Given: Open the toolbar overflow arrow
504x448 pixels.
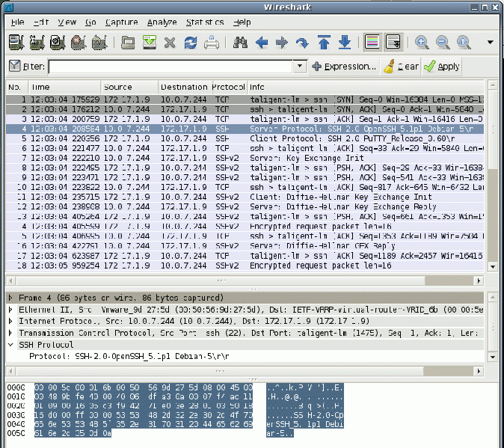Looking at the screenshot, I should coord(491,42).
